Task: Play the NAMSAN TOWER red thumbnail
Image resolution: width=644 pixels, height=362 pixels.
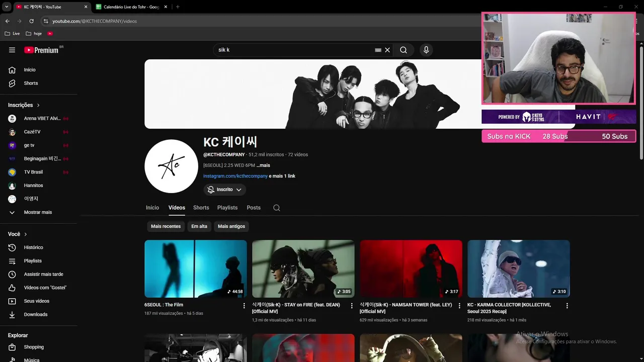Action: (x=411, y=268)
